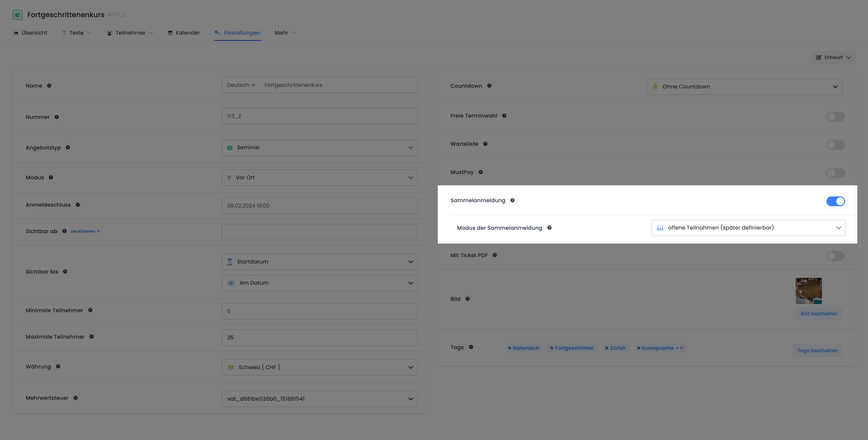Click the help icon next to Countdown
The image size is (868, 440).
(x=489, y=86)
